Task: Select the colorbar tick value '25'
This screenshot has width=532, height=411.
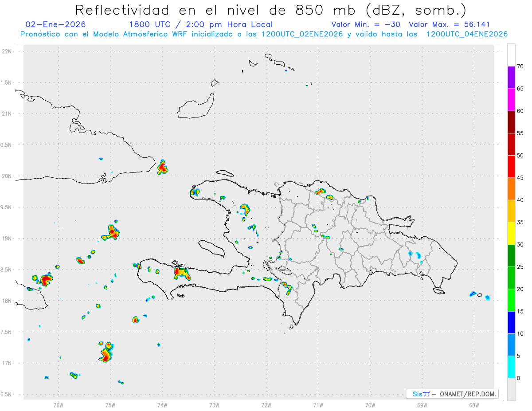Action: [x=520, y=267]
